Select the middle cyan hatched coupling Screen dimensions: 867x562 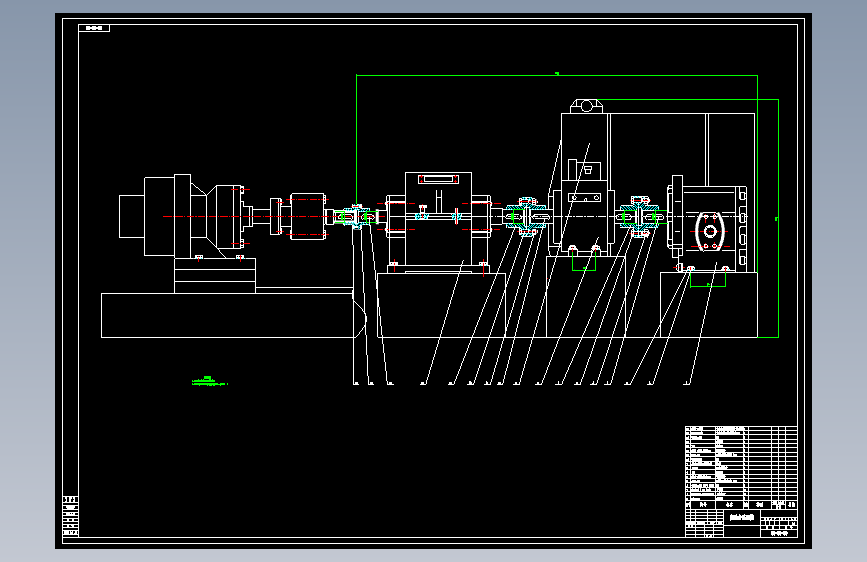point(527,217)
